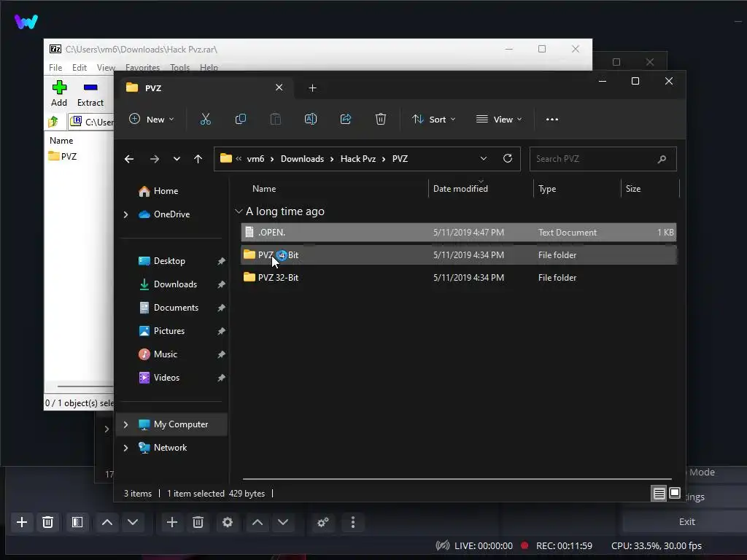Click the Delete trash icon in Explorer toolbar
This screenshot has width=747, height=560.
coord(380,119)
